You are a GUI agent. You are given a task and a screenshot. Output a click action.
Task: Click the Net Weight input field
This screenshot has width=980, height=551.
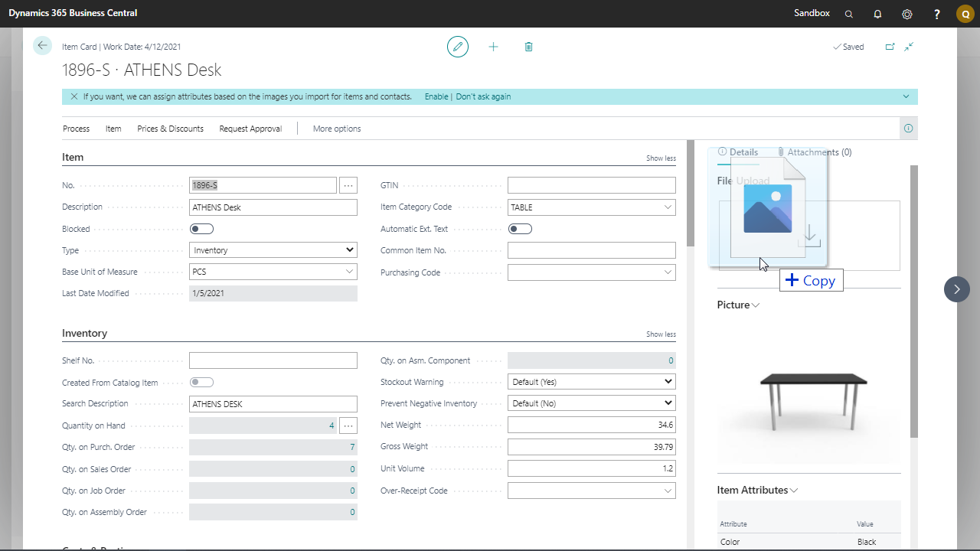591,425
